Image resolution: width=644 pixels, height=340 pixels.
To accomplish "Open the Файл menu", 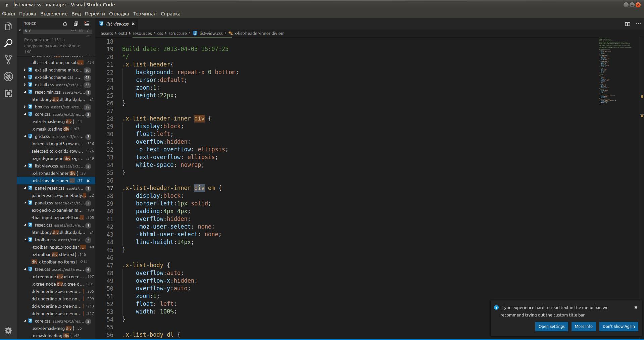I will pyautogui.click(x=9, y=14).
